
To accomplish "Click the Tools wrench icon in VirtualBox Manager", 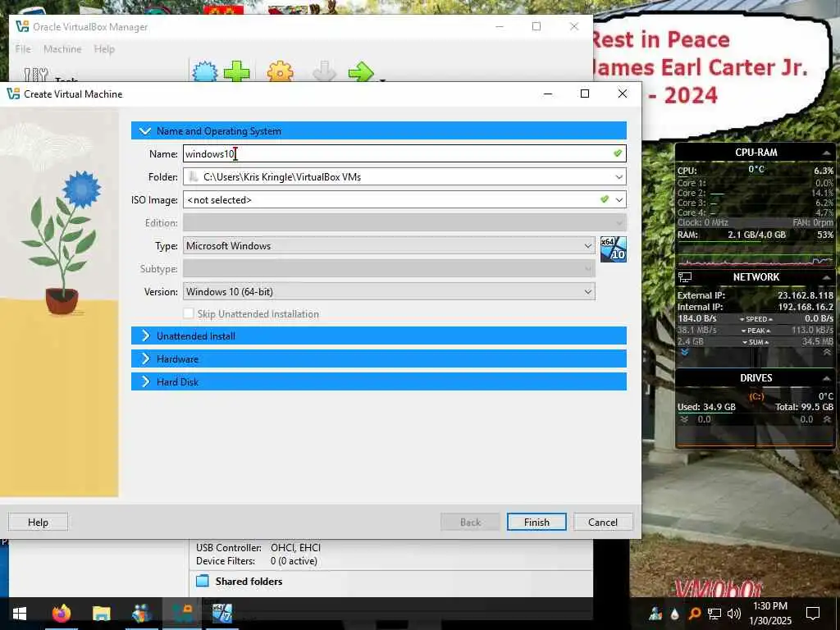I will [x=36, y=75].
